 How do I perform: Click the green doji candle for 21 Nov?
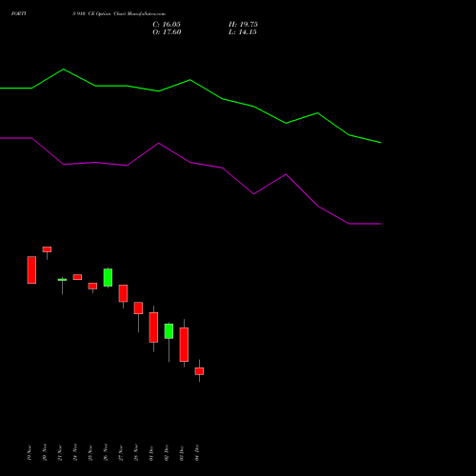pyautogui.click(x=62, y=280)
